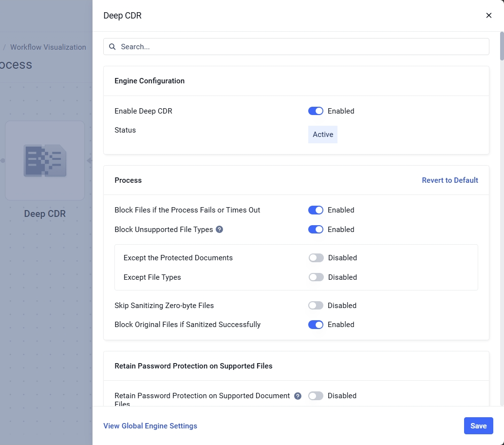The height and width of the screenshot is (445, 504).
Task: Click the Deep CDR panel title
Action: pyautogui.click(x=122, y=16)
